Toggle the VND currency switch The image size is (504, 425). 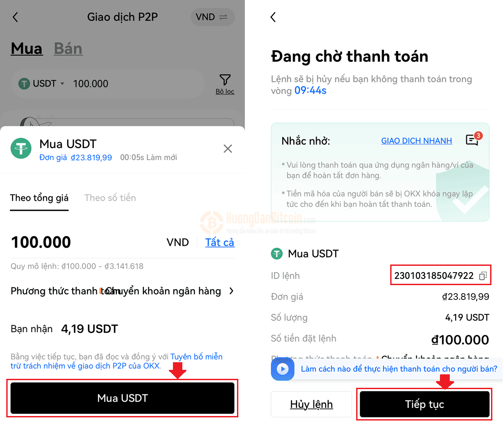tap(212, 17)
